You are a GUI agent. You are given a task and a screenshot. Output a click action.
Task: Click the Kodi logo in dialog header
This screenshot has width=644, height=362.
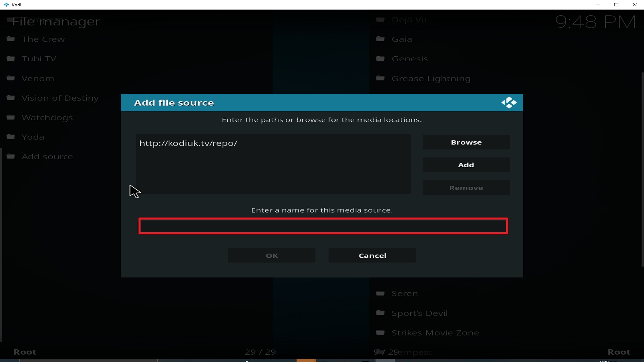(509, 103)
